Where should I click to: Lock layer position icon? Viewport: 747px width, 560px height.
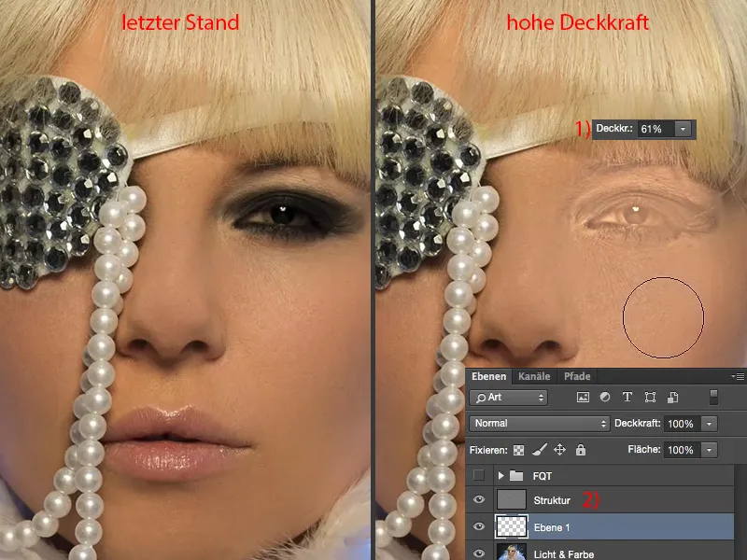(559, 450)
